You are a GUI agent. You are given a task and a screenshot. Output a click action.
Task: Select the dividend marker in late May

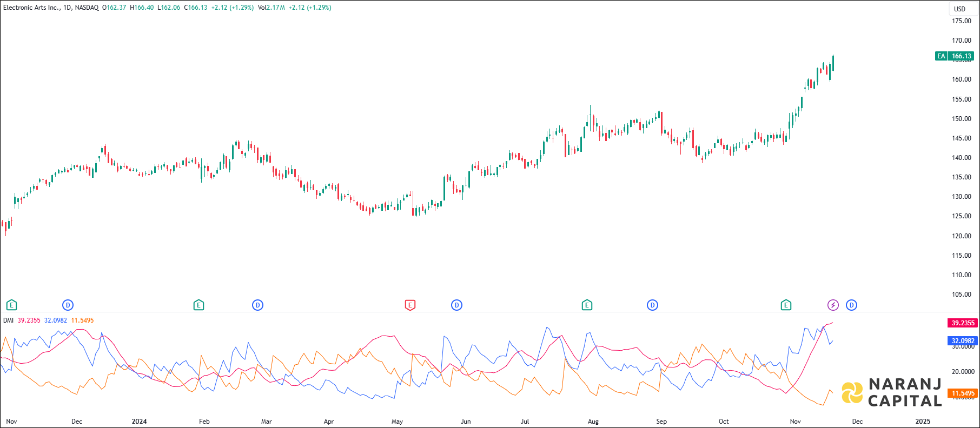pos(456,305)
